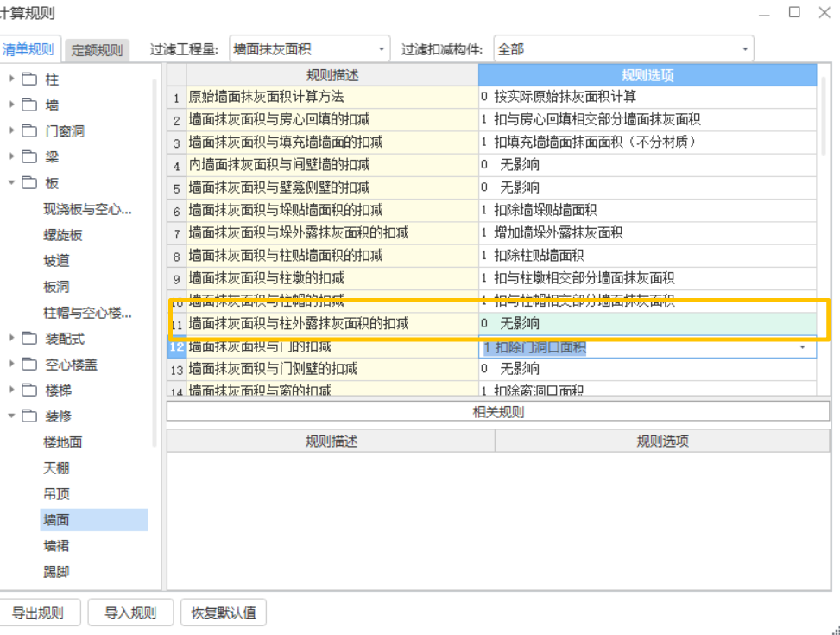Screen dimensions: 840x635
Task: Select 螺旋板 tree item
Action: click(x=63, y=235)
